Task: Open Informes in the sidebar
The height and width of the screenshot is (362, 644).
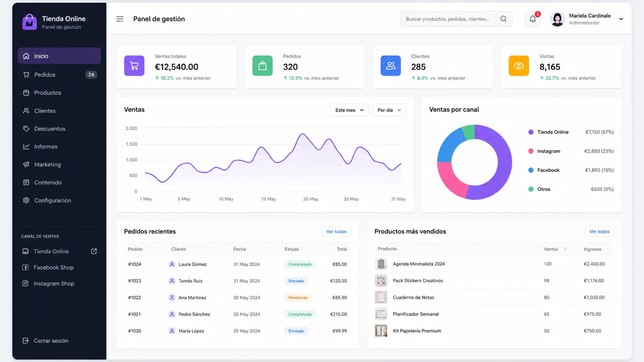Action: (59, 147)
